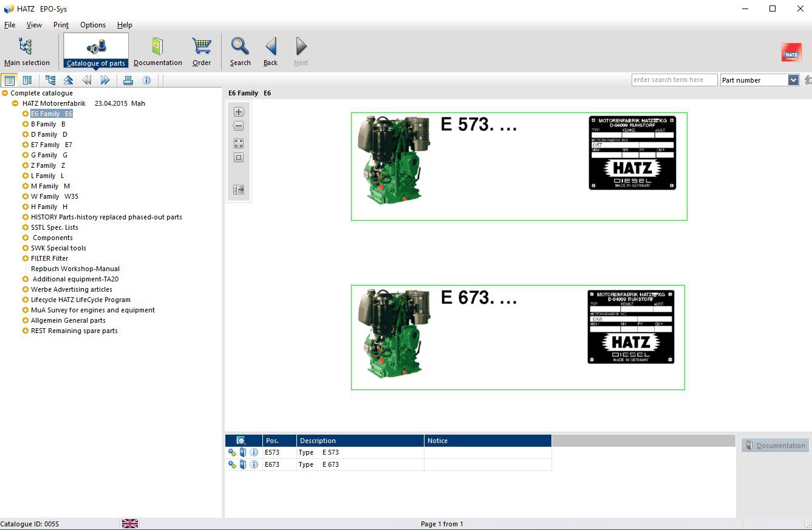Click gears icon in E673 row

point(232,464)
